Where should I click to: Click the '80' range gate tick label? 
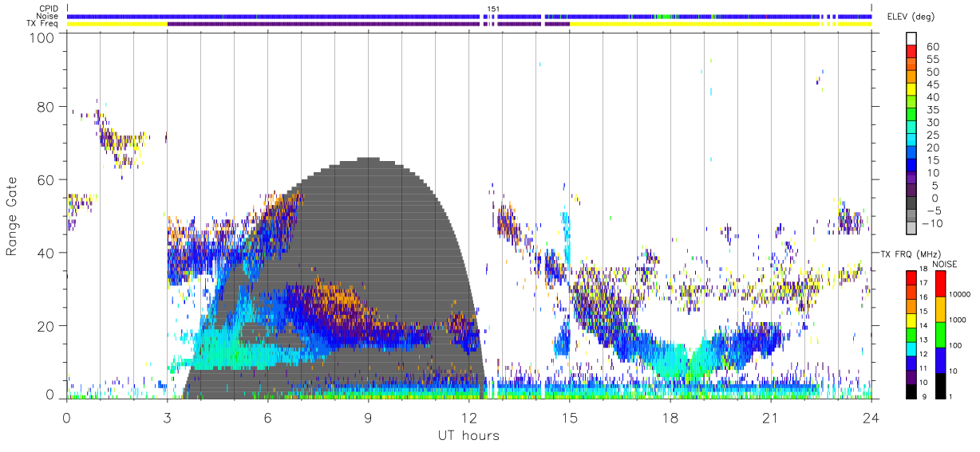click(x=45, y=106)
